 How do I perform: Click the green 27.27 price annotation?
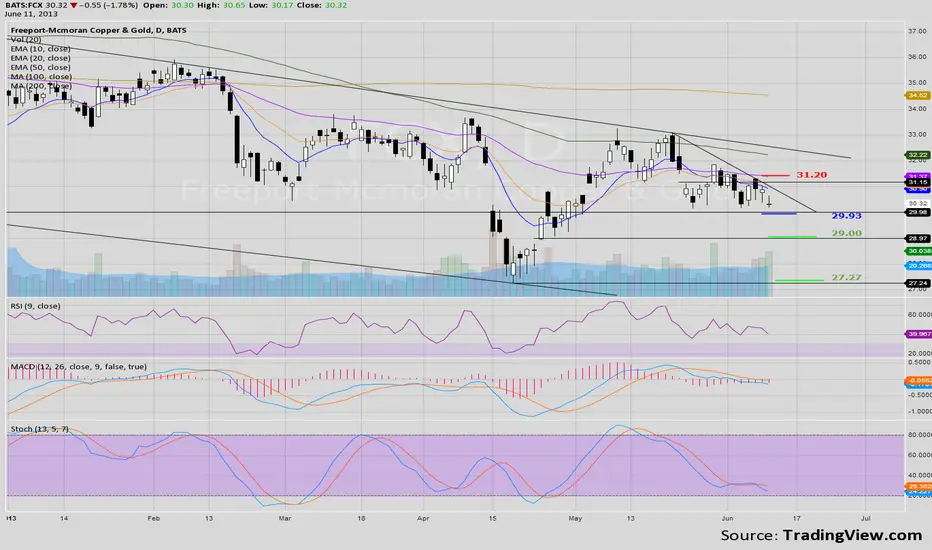[846, 277]
